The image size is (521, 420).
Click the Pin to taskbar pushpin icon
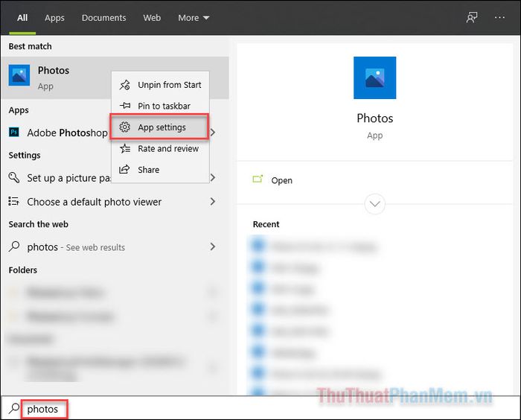(124, 106)
